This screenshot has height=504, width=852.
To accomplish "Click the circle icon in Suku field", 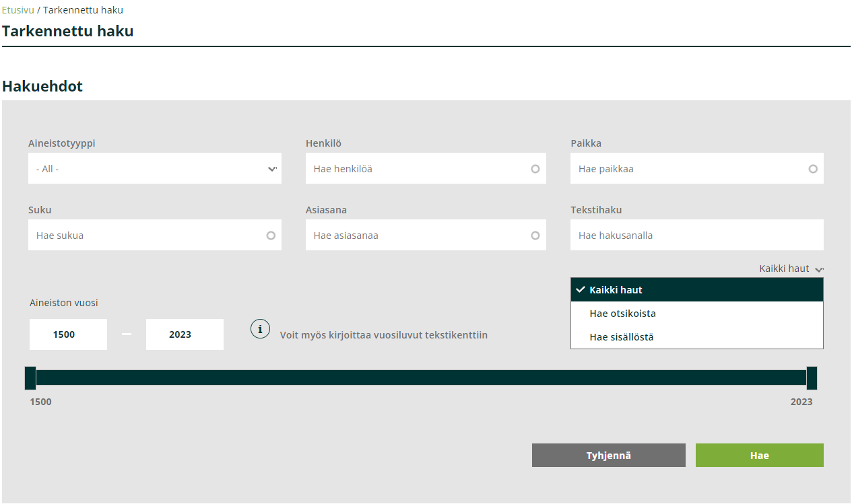I will pos(271,236).
